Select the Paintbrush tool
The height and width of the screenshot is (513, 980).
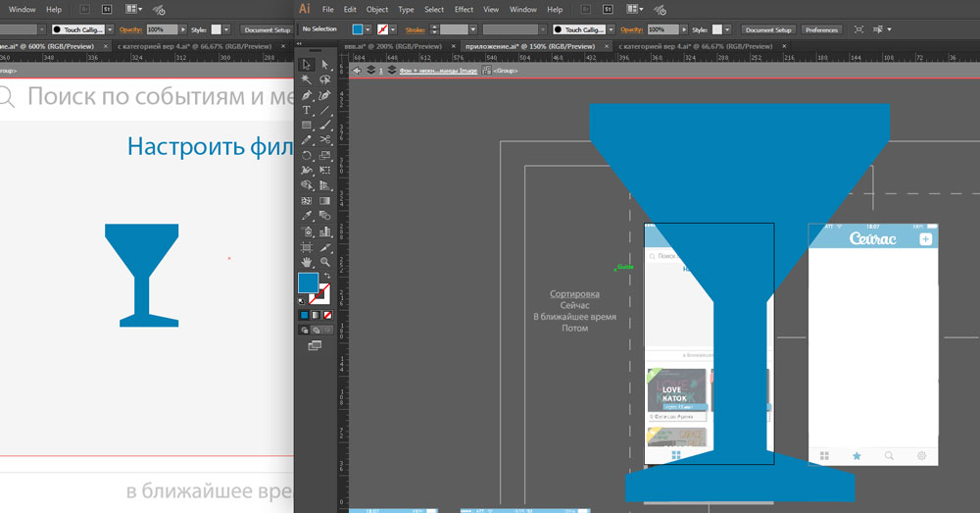325,126
